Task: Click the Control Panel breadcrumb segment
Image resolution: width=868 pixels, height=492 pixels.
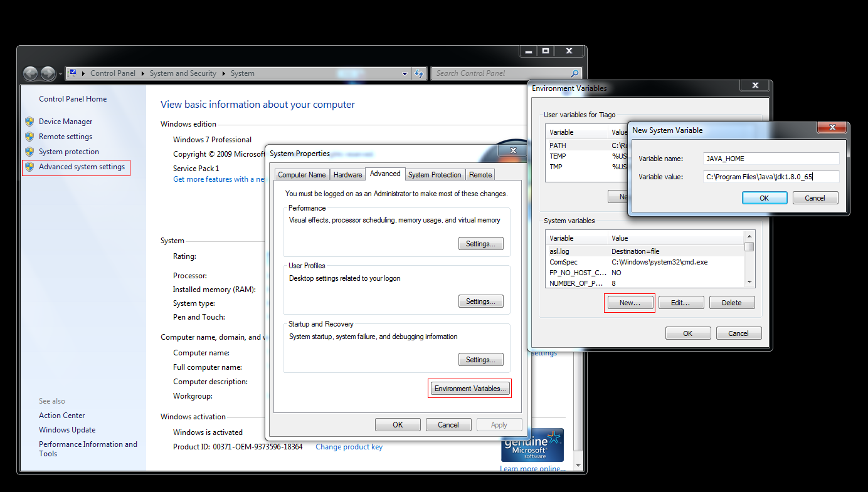Action: click(113, 73)
